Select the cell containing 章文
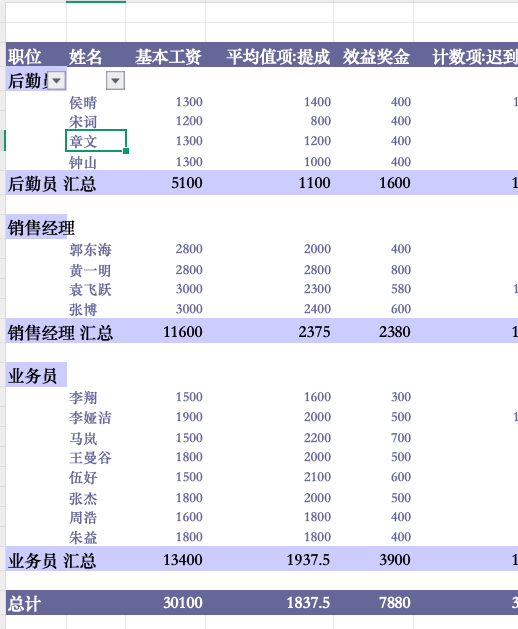Screen dimensions: 518x629 click(96, 141)
